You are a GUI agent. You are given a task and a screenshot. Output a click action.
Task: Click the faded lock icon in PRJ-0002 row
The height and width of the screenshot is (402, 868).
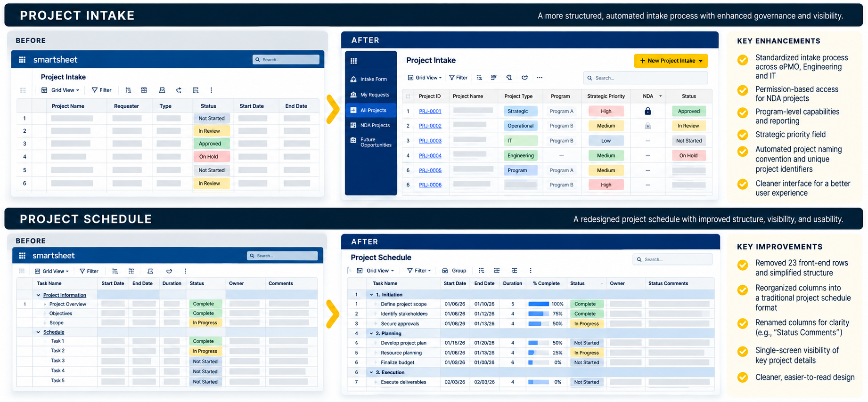tap(648, 126)
